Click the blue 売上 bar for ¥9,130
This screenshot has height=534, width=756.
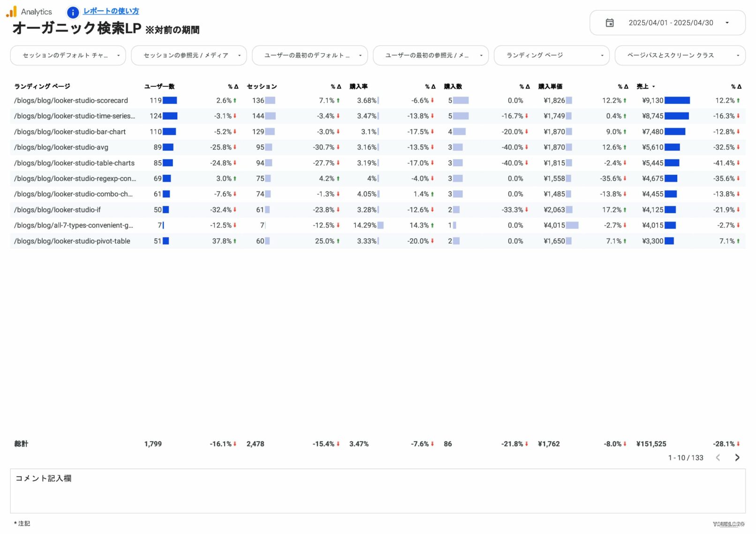[x=677, y=100]
